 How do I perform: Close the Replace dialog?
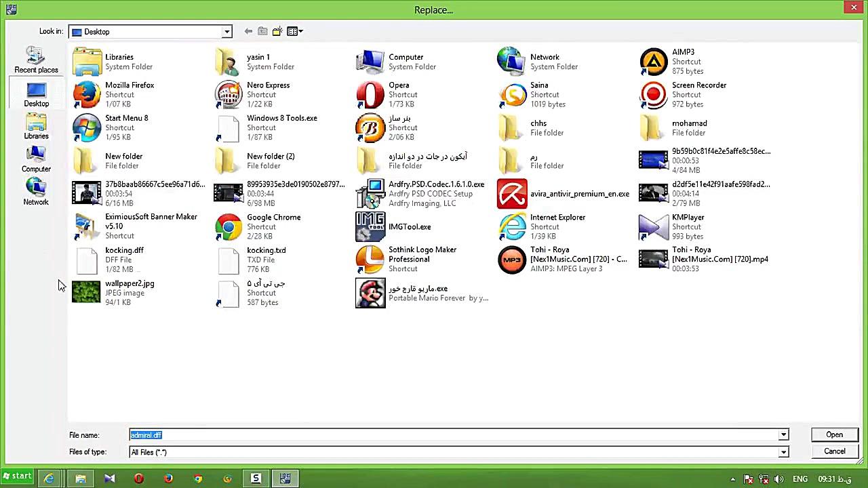click(x=853, y=7)
